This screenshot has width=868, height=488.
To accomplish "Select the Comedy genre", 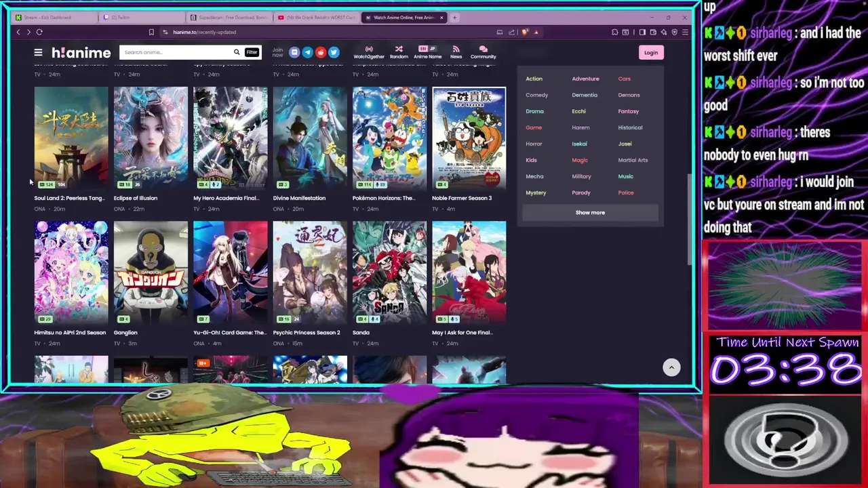I will tap(536, 95).
